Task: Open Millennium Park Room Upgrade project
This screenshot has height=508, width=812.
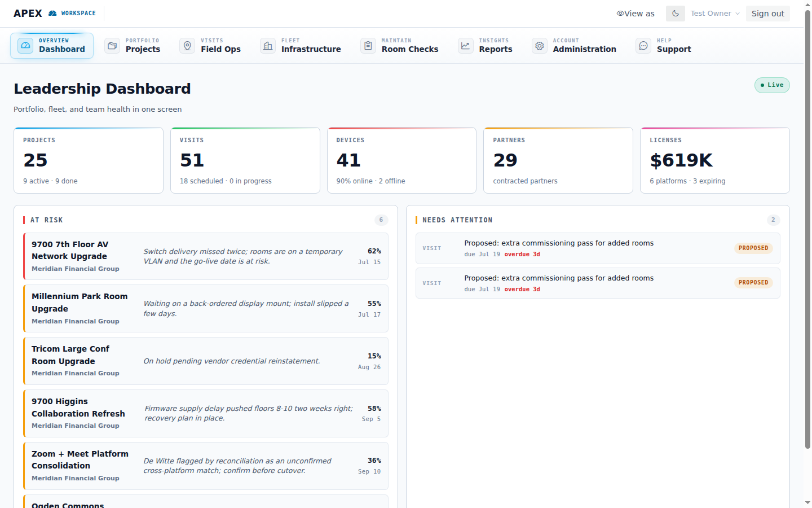Action: tap(206, 309)
